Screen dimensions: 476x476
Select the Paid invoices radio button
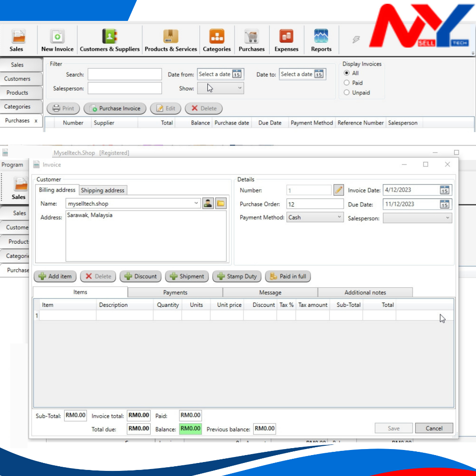pyautogui.click(x=347, y=83)
